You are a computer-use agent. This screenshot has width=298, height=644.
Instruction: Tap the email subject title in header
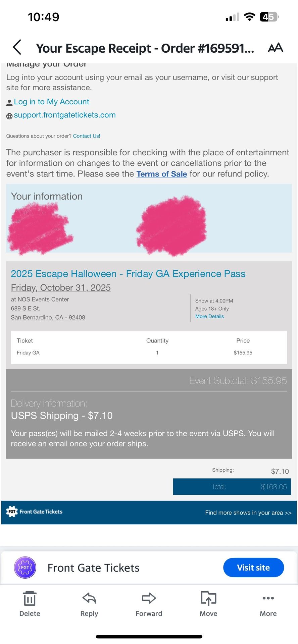pos(145,48)
